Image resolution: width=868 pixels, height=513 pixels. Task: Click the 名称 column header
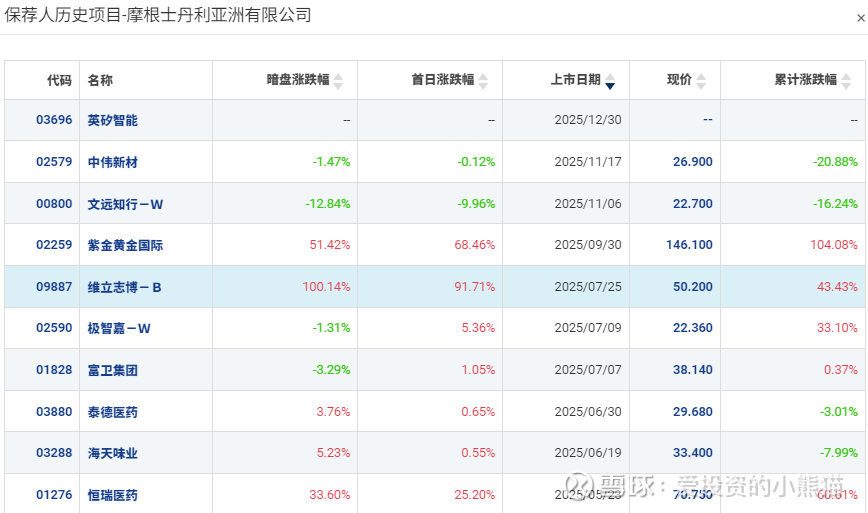pos(100,80)
